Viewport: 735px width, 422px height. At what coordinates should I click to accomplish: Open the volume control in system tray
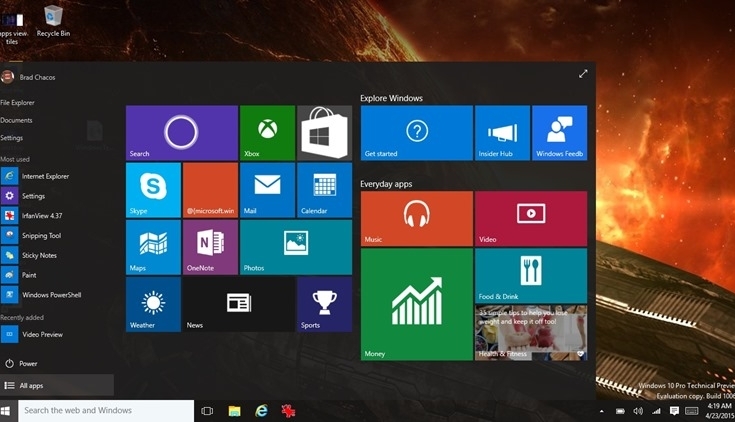click(x=638, y=411)
